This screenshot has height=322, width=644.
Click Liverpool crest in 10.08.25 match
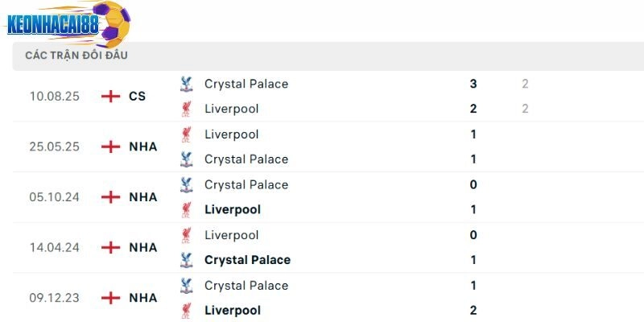point(187,109)
